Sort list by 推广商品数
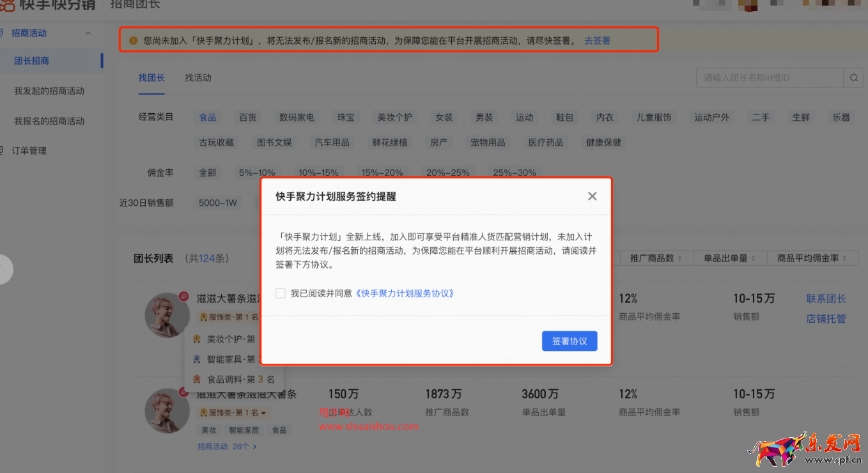The height and width of the screenshot is (473, 868). (656, 258)
